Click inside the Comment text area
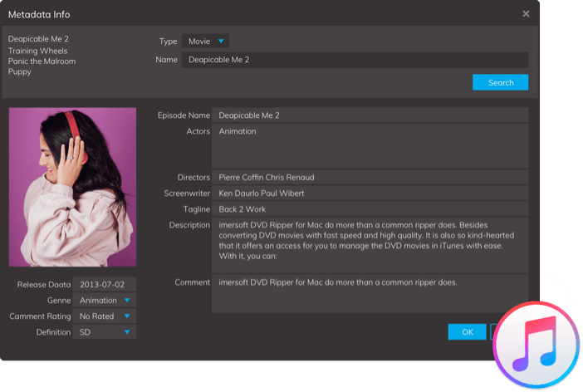Image resolution: width=583 pixels, height=392 pixels. pyautogui.click(x=370, y=293)
